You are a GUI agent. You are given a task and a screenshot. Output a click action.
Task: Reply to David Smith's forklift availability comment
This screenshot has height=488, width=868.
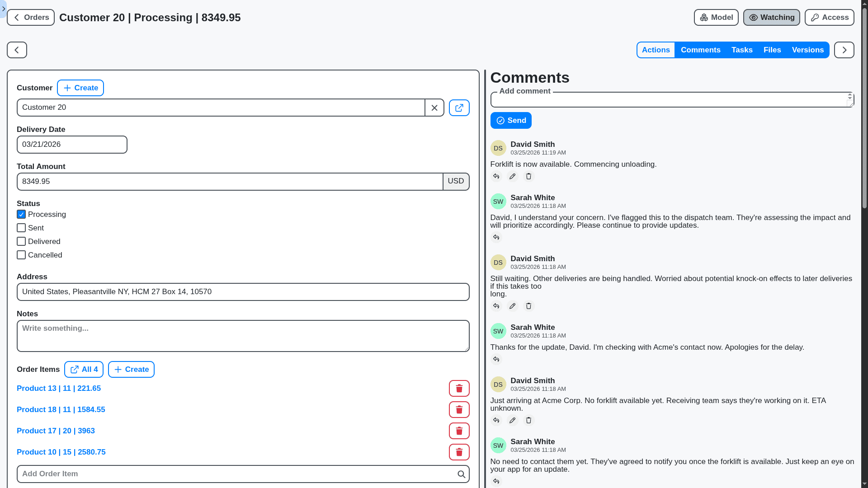pos(496,176)
